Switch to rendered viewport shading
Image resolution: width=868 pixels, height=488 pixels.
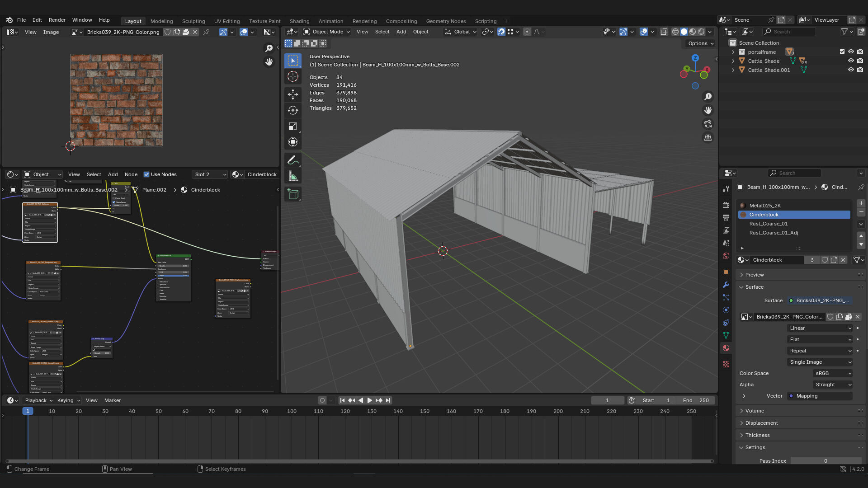(x=701, y=32)
